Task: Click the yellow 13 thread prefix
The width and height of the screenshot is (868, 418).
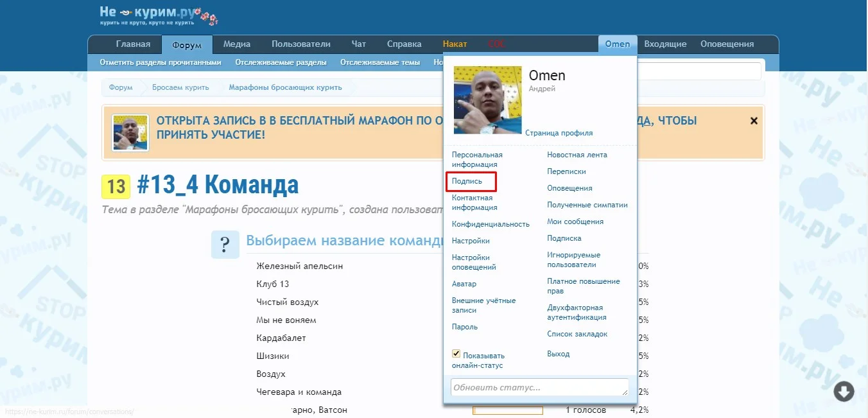Action: (x=116, y=186)
